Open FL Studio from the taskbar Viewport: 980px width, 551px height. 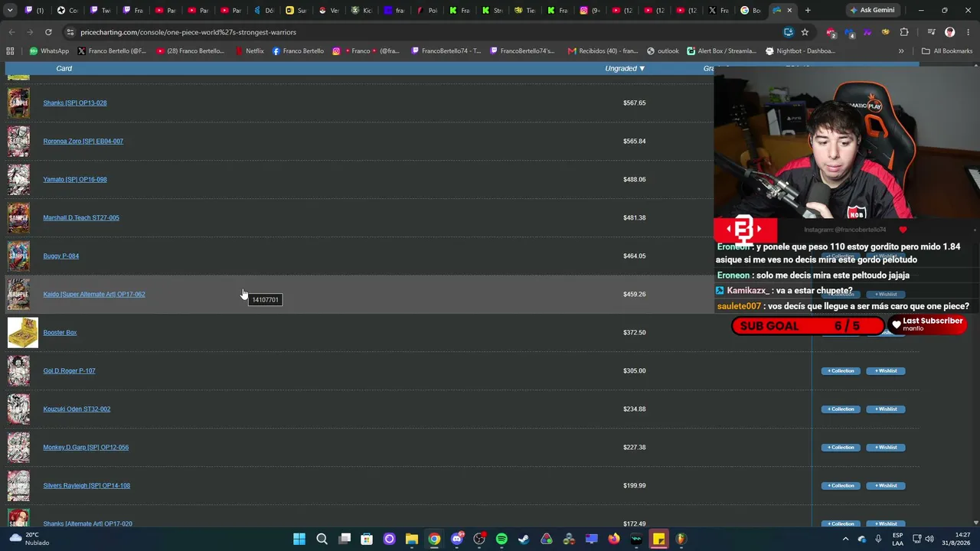click(681, 539)
